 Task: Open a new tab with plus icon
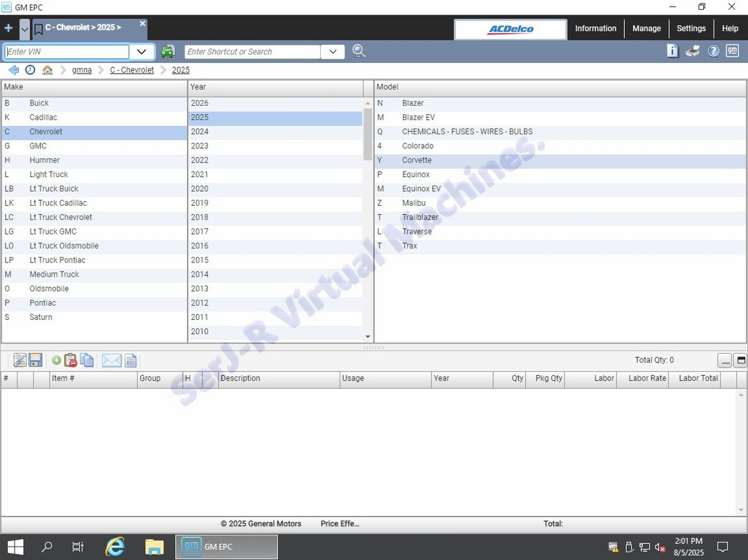pos(8,28)
